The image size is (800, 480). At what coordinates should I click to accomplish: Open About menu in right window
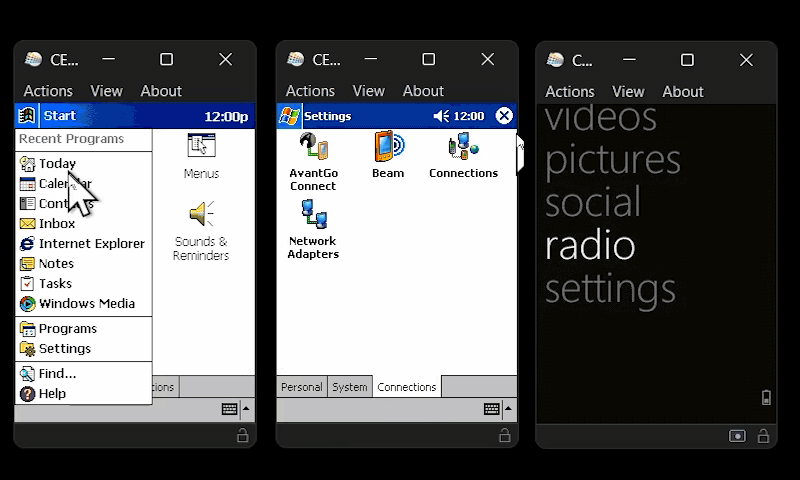[x=683, y=92]
